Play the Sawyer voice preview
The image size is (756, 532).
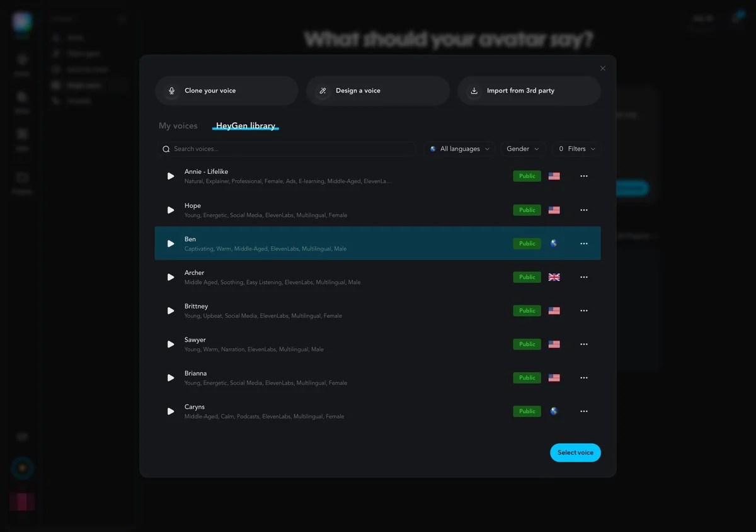[171, 344]
